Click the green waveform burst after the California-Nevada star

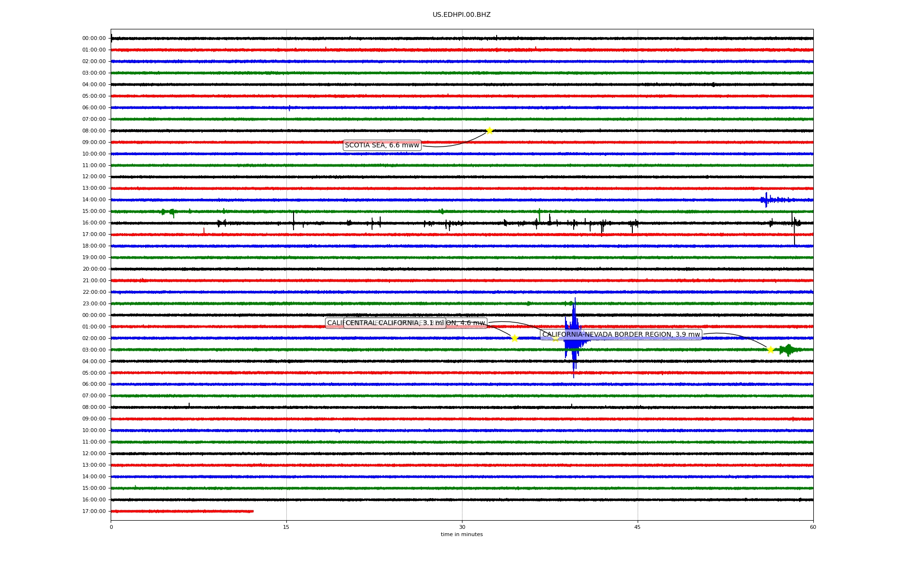click(788, 350)
